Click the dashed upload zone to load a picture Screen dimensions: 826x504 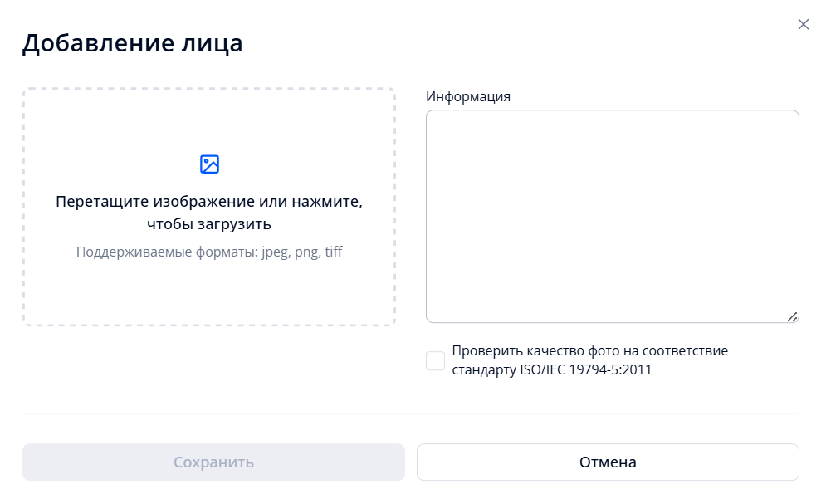pyautogui.click(x=210, y=205)
